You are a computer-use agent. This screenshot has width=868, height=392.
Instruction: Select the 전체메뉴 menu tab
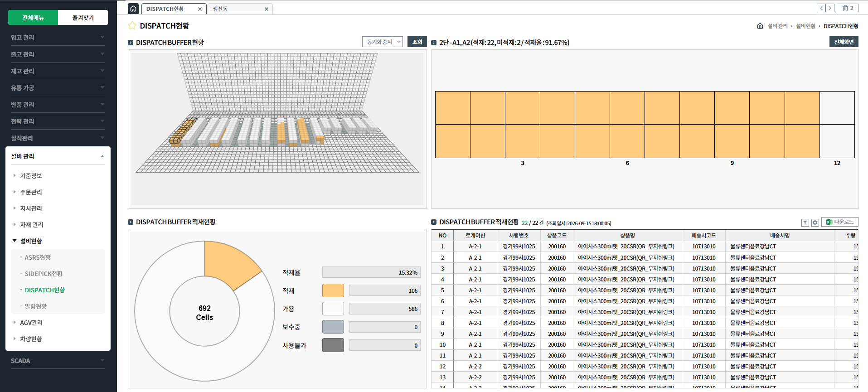pos(33,18)
